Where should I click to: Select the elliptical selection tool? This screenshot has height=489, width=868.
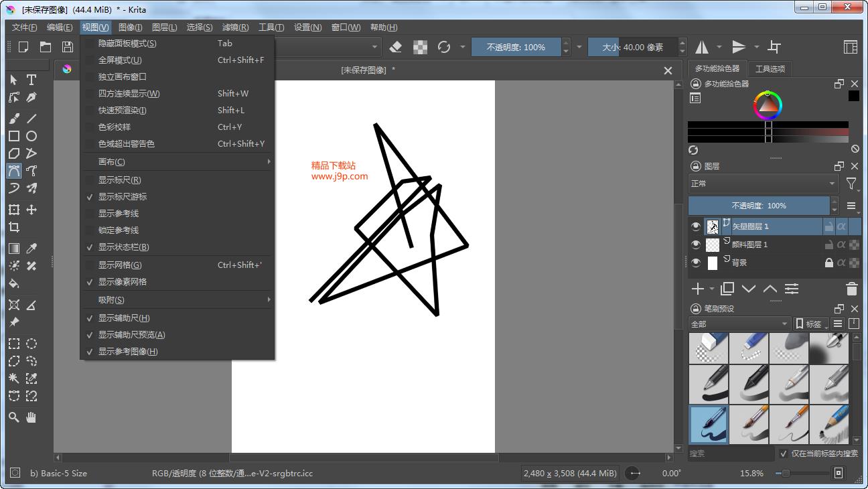click(31, 344)
